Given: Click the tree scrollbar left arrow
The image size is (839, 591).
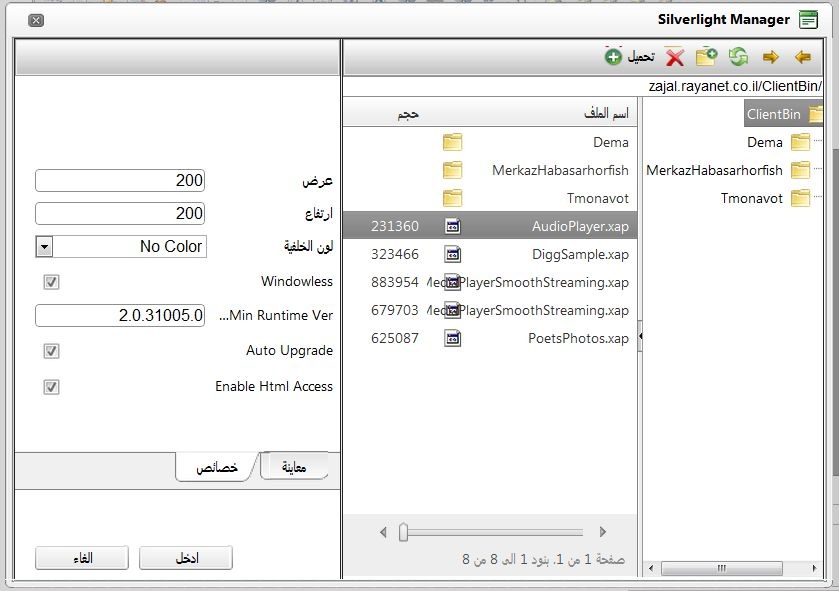Looking at the screenshot, I should tap(651, 568).
